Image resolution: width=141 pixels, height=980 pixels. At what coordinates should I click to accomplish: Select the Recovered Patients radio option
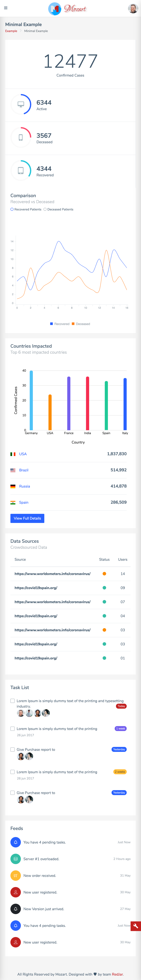click(12, 209)
